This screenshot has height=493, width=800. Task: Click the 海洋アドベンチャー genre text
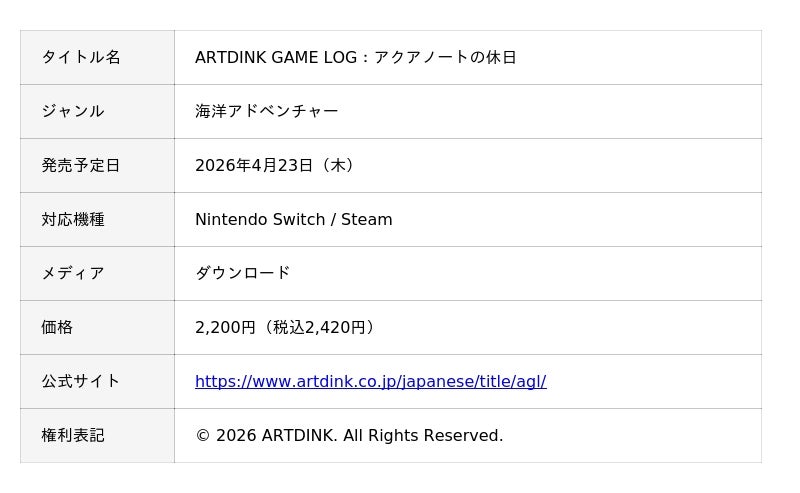pyautogui.click(x=267, y=111)
